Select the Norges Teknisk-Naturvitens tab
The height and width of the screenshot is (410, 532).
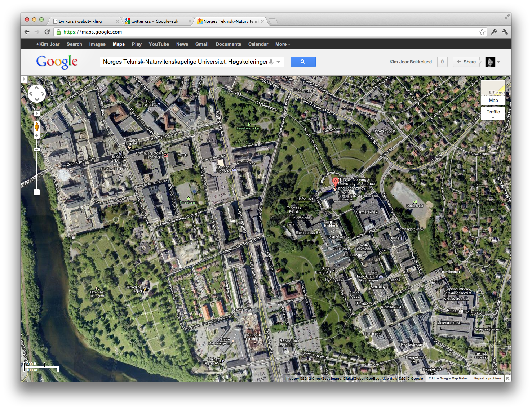pos(231,21)
